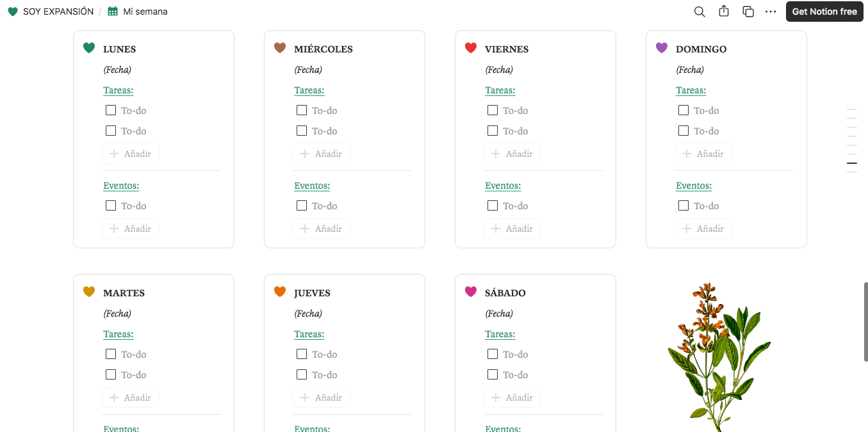Click the purple heart icon above DOMINGO
The image size is (868, 432).
(662, 47)
